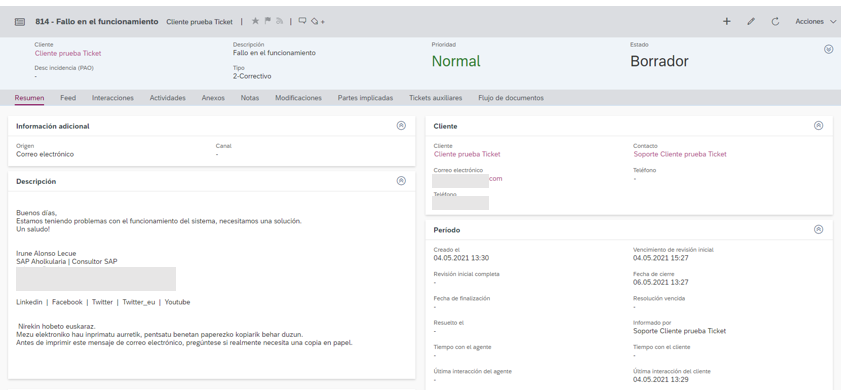Collapse the Período panel
The image size is (841, 392).
[x=818, y=230]
